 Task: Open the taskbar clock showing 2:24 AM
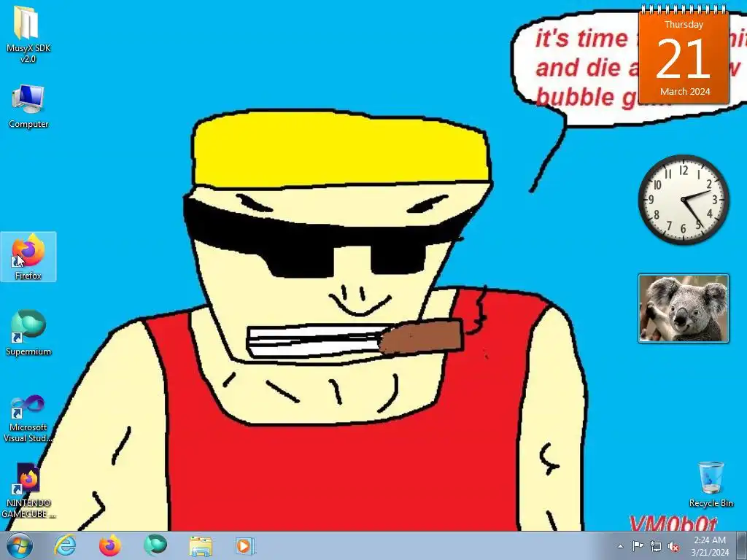coord(710,545)
